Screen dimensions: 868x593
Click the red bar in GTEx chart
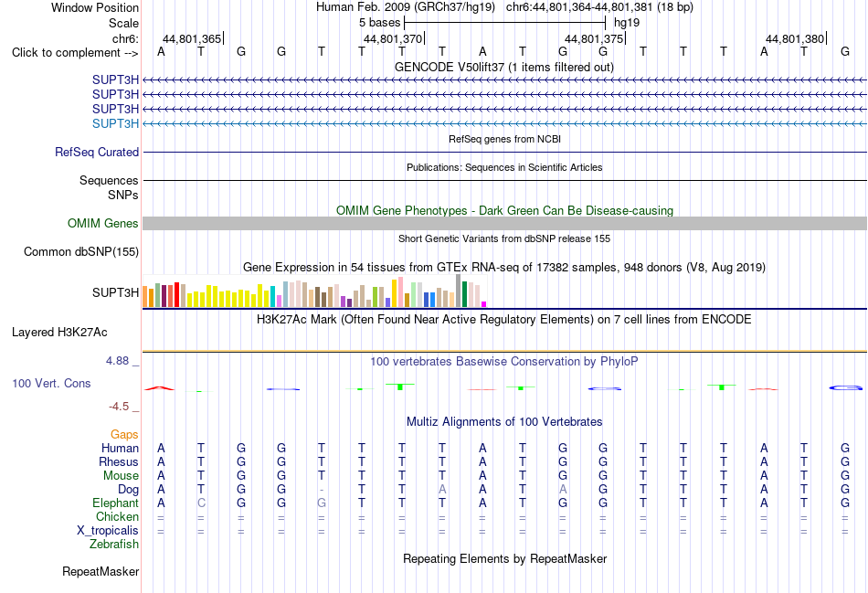[x=176, y=294]
